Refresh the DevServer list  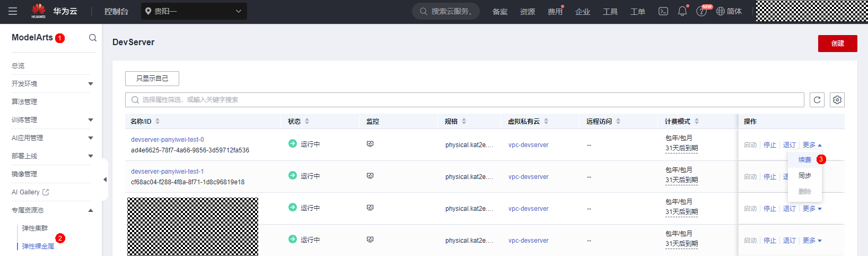[x=817, y=100]
